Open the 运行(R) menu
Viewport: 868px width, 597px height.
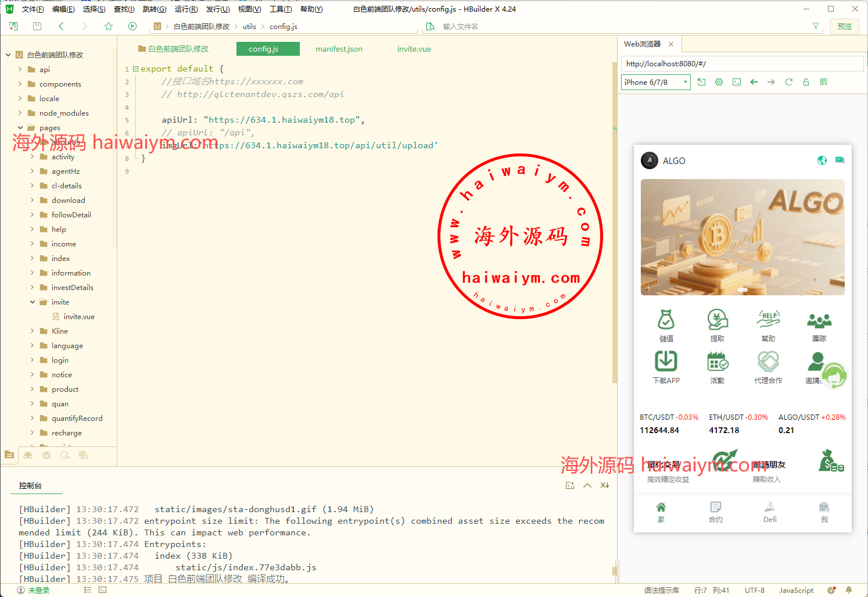coord(186,9)
